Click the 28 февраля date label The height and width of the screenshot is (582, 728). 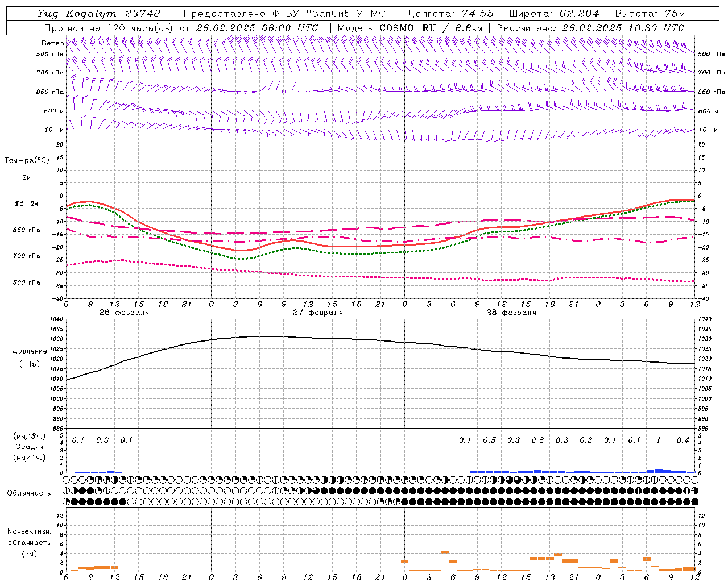point(511,313)
